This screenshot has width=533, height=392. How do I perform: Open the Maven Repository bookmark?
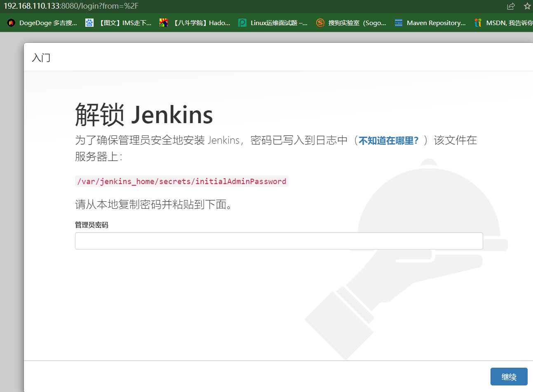tap(430, 23)
